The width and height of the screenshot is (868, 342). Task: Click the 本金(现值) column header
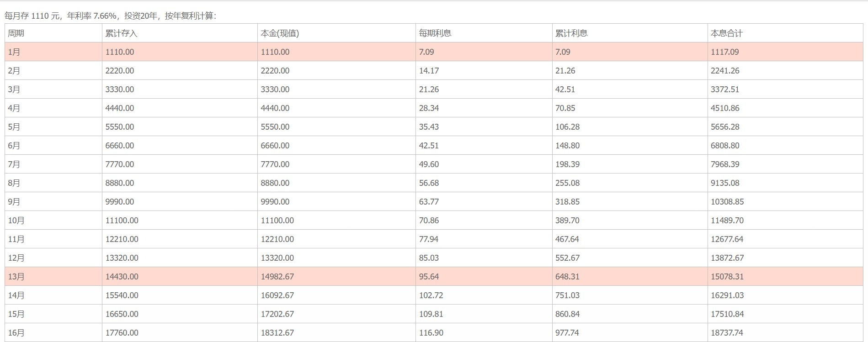coord(336,33)
